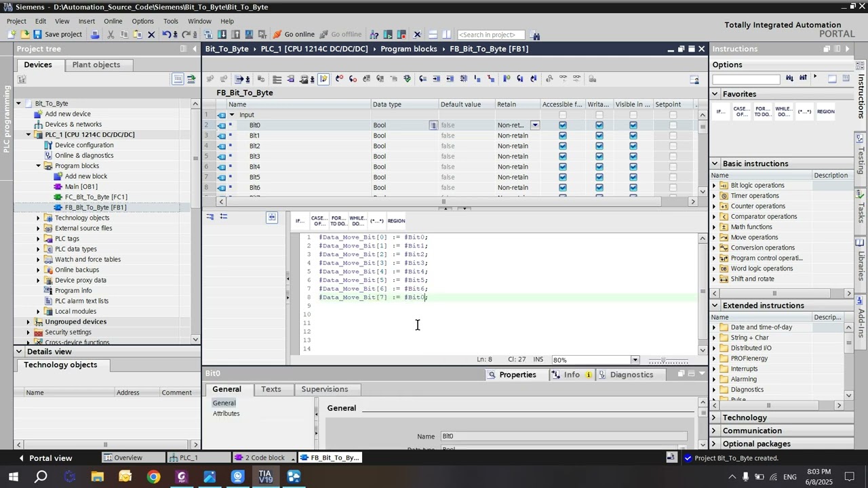Expand the Extended instructions Date and time-of-day folder
This screenshot has height=488, width=868.
714,327
